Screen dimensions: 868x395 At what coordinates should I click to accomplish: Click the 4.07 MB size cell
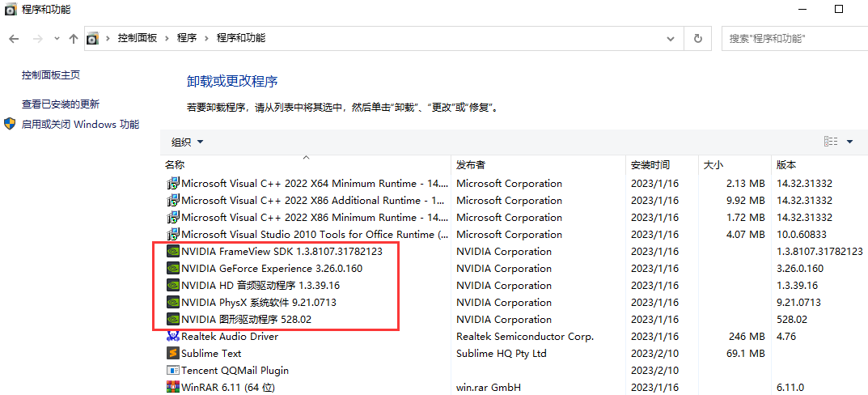pos(745,235)
